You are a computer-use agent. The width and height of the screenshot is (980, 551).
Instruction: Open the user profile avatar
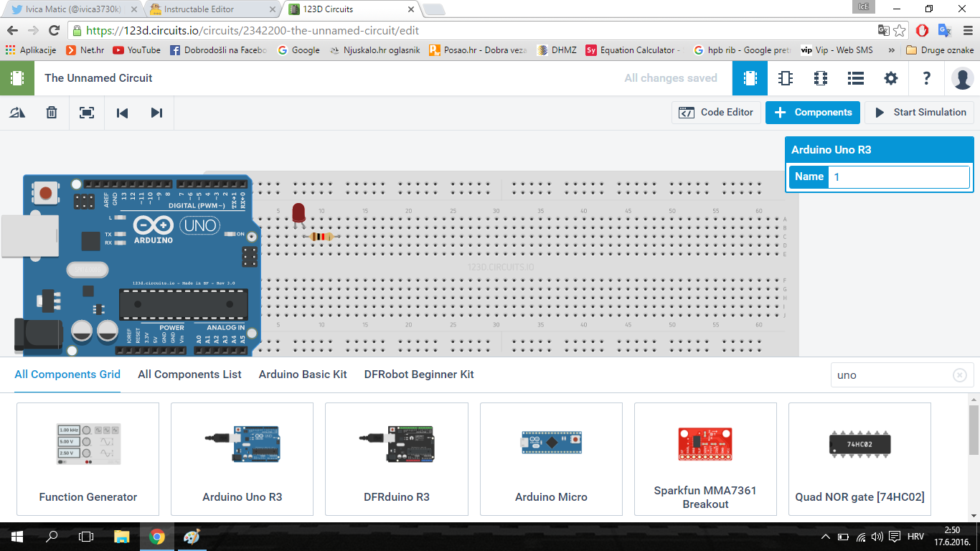coord(962,78)
